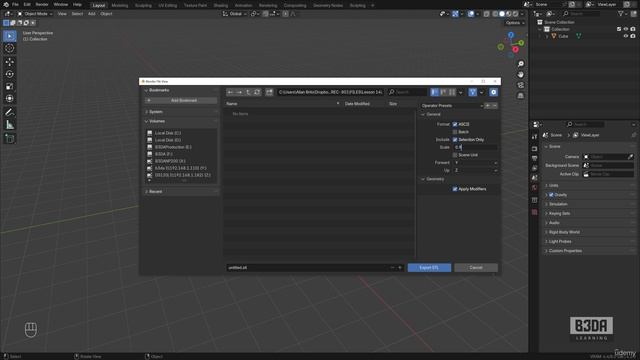
Task: Open the Texture properties tab icon
Action: click(x=535, y=212)
